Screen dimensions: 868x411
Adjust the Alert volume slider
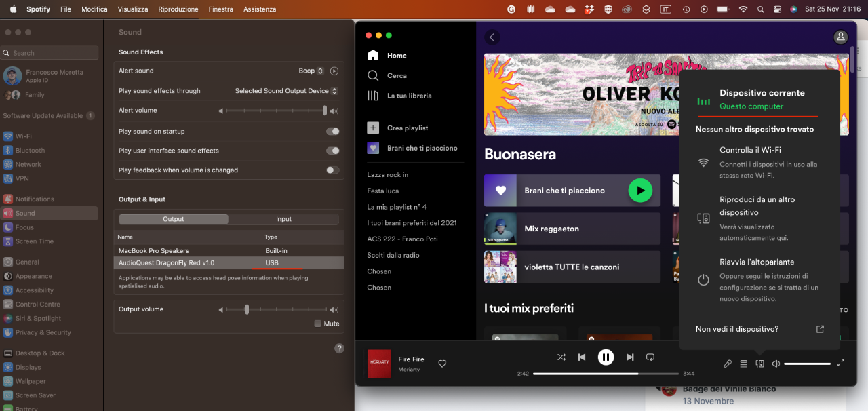click(x=275, y=111)
